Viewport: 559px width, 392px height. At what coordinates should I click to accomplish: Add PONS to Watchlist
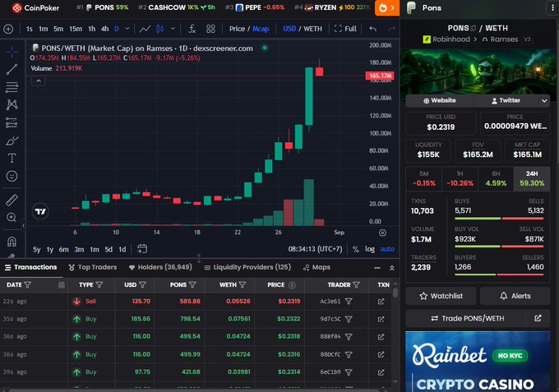click(x=441, y=296)
